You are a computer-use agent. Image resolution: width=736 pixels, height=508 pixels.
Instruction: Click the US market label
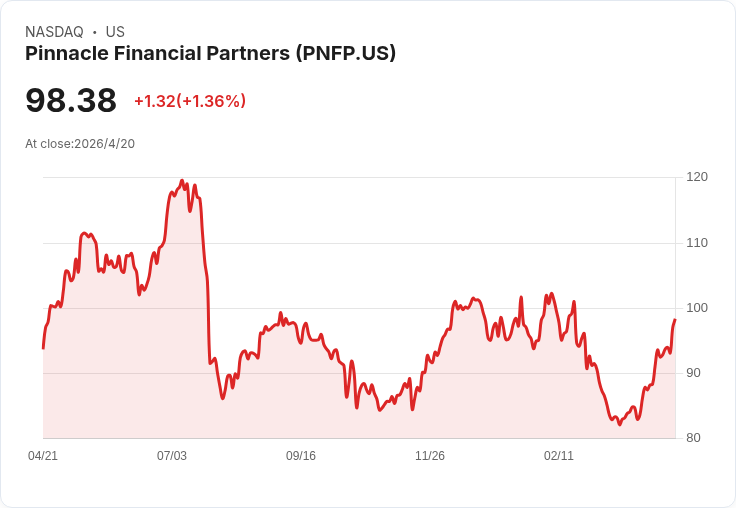pyautogui.click(x=115, y=32)
